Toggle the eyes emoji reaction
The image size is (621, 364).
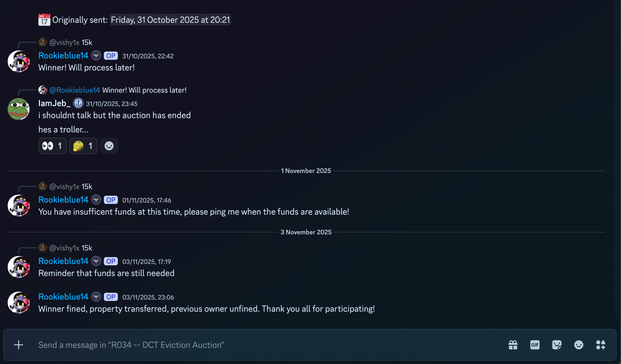tap(52, 146)
